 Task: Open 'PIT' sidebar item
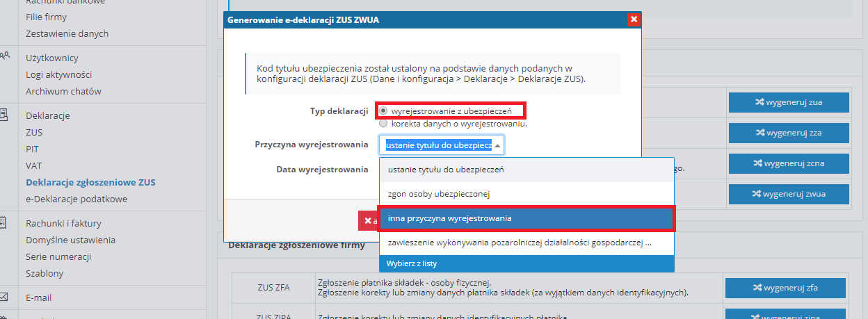pos(33,149)
